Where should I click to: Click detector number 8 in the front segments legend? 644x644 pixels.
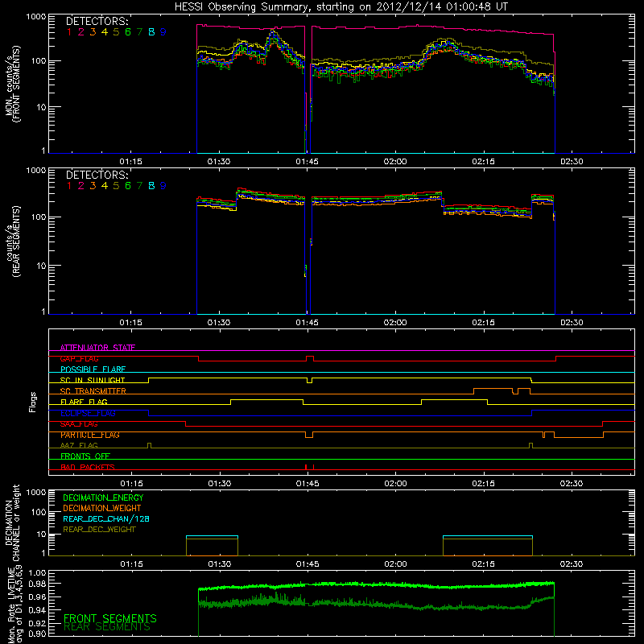151,32
